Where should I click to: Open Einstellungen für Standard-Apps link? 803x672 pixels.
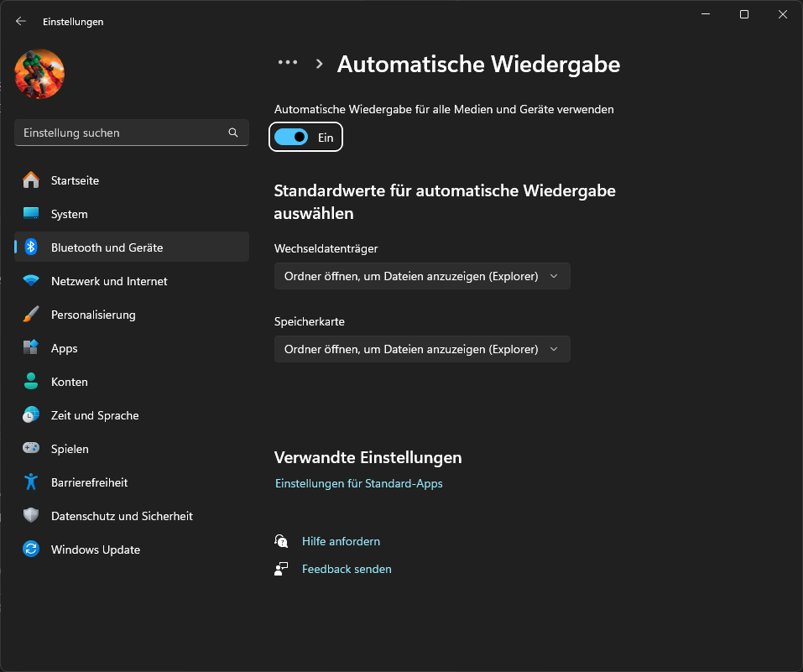pyautogui.click(x=359, y=483)
